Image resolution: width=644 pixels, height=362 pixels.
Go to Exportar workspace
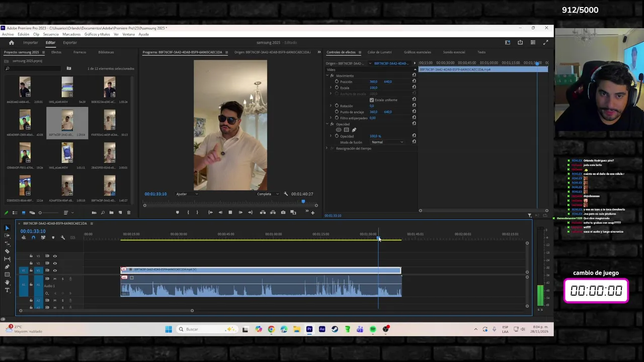(x=70, y=43)
